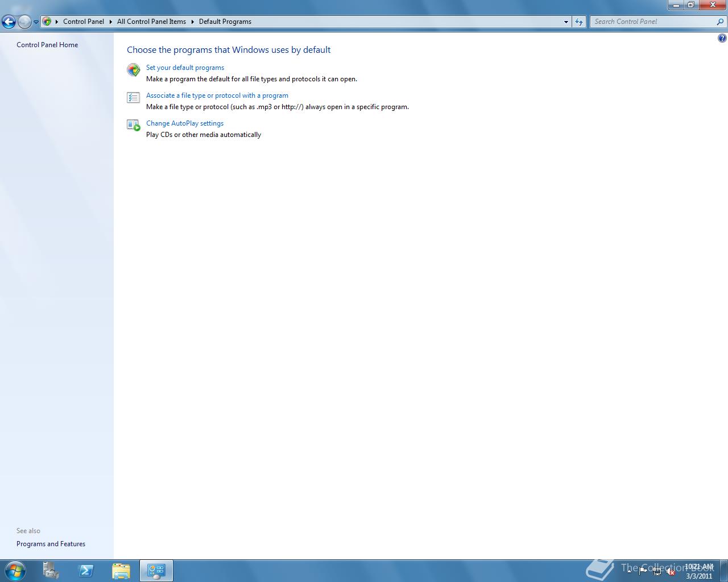Click the muted volume speaker icon

pyautogui.click(x=671, y=571)
